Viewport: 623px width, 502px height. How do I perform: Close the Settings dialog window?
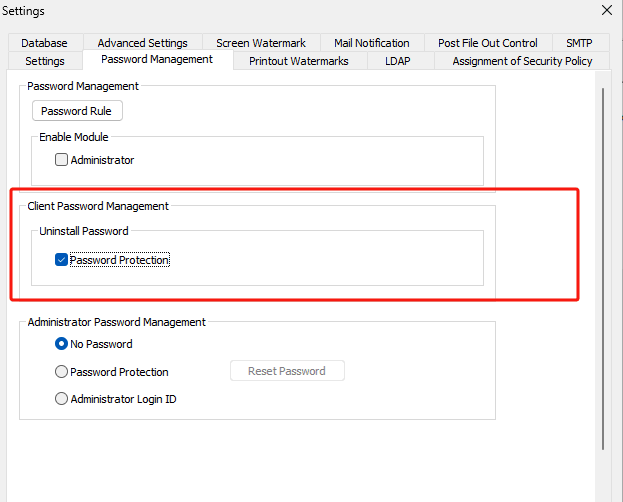click(x=606, y=11)
